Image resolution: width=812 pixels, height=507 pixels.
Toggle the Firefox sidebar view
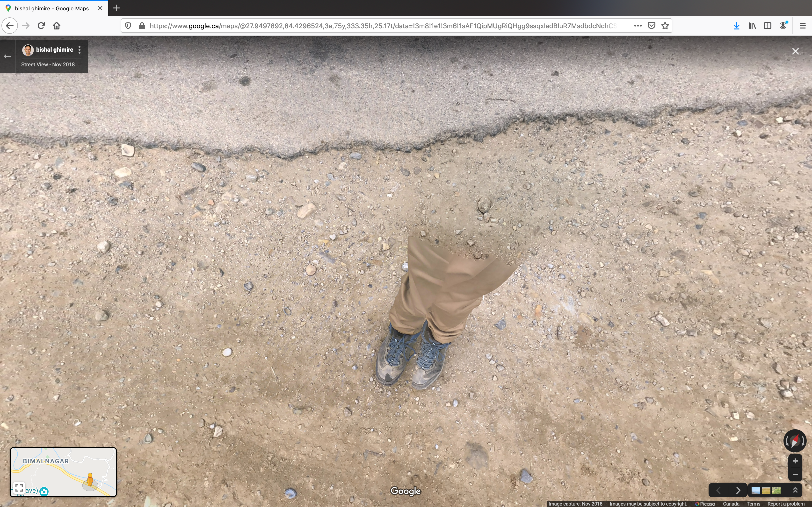767,26
